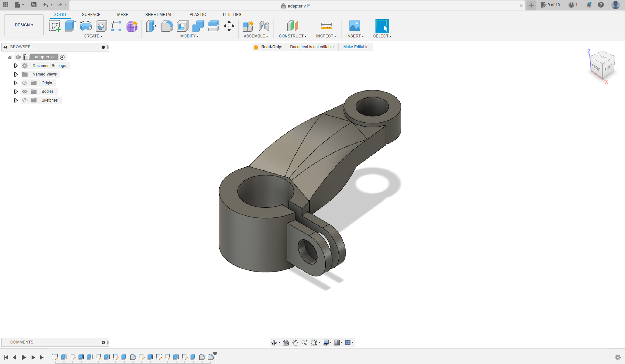Viewport: 625px width, 364px height.
Task: Click the Zoom magnifier icon
Action: coord(304,343)
